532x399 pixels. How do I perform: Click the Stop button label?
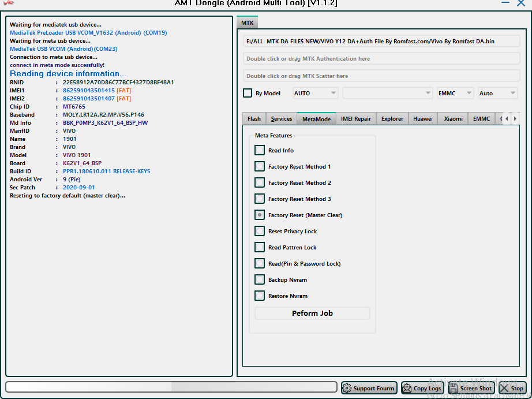[517, 388]
